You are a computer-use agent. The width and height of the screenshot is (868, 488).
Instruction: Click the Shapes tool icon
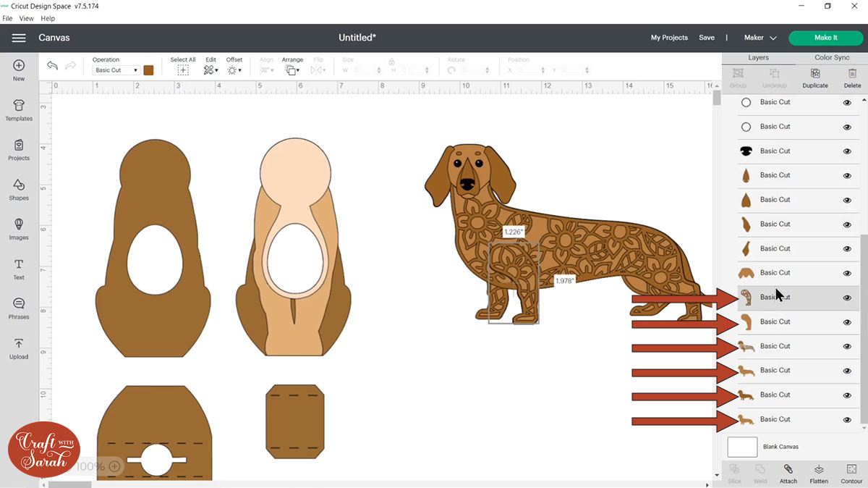click(x=19, y=189)
